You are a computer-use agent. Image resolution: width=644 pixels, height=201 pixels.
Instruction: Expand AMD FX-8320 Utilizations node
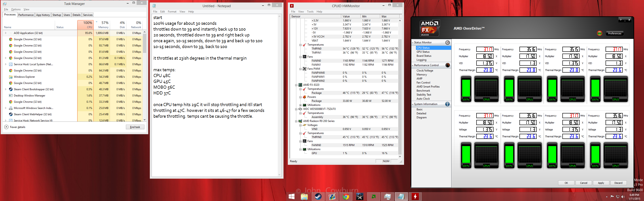(x=301, y=105)
